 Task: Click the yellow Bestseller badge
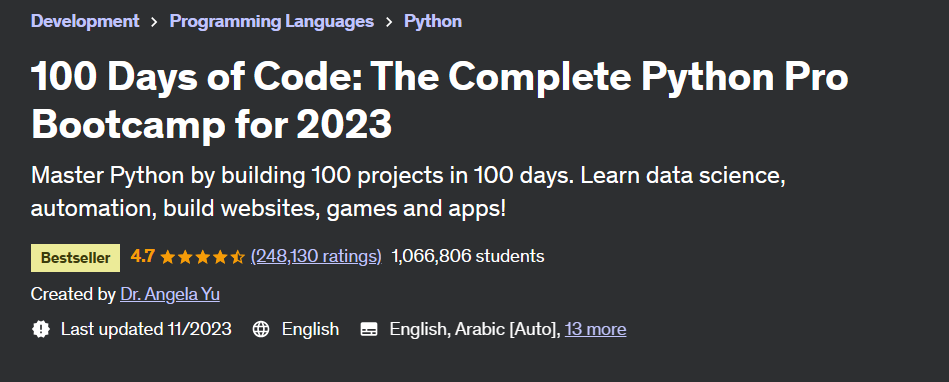76,258
